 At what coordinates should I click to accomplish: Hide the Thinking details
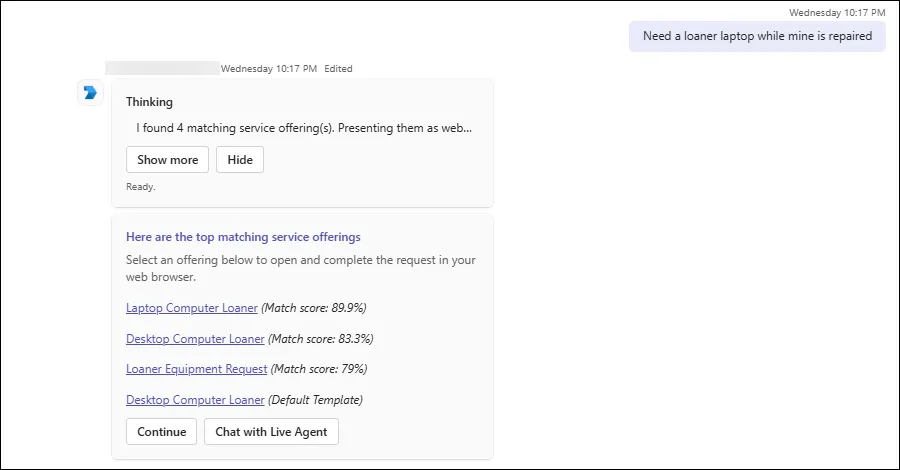[x=240, y=160]
